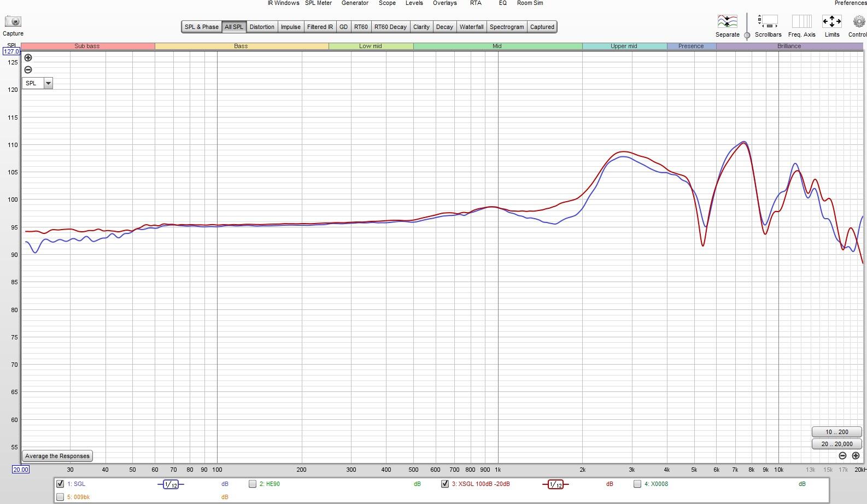Click Average the Responses button
Screen dimensions: 867x504
click(x=57, y=456)
